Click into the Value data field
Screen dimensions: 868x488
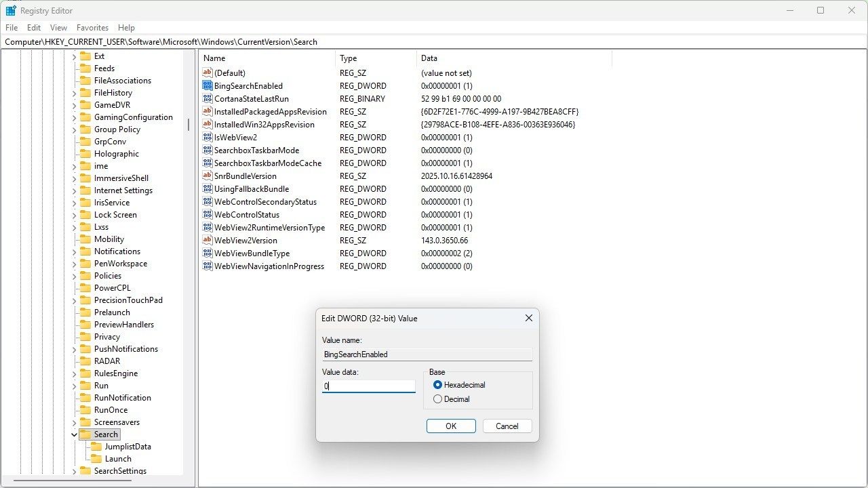[x=368, y=386]
